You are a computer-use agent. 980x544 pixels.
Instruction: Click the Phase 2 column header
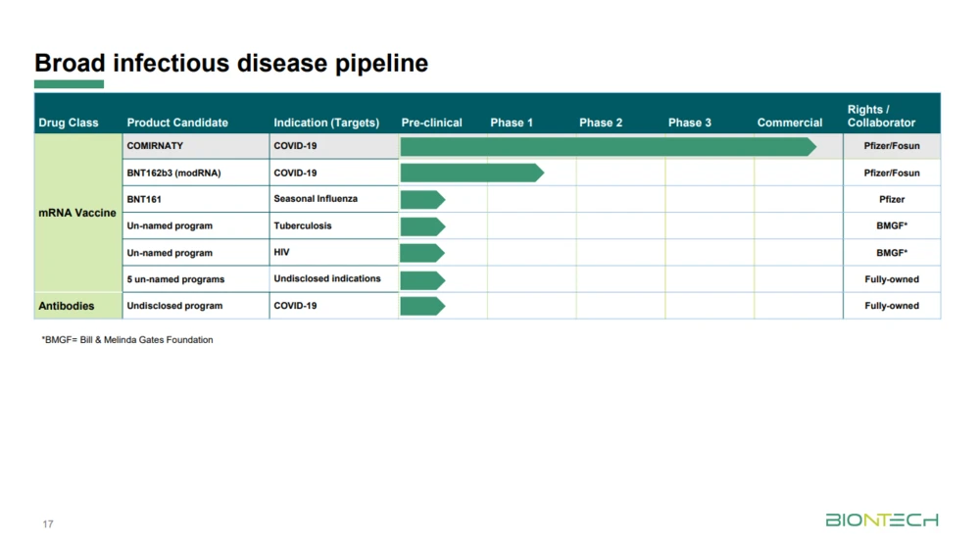[601, 123]
